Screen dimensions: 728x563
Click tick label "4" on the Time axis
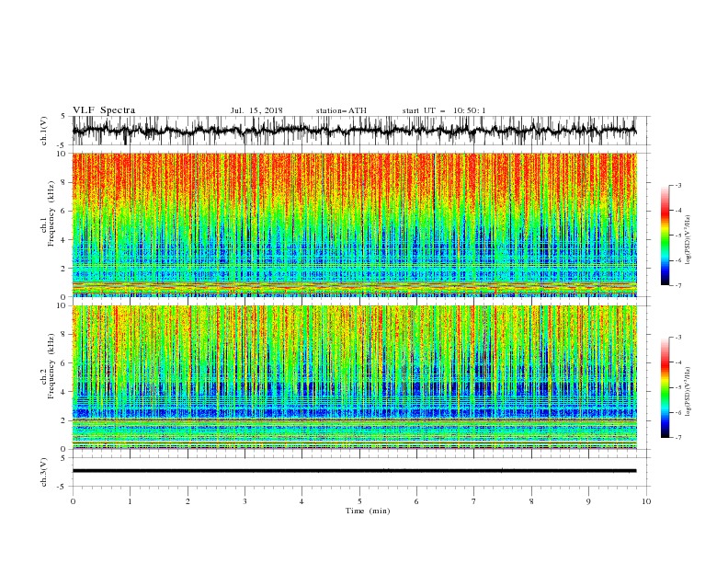tap(301, 501)
